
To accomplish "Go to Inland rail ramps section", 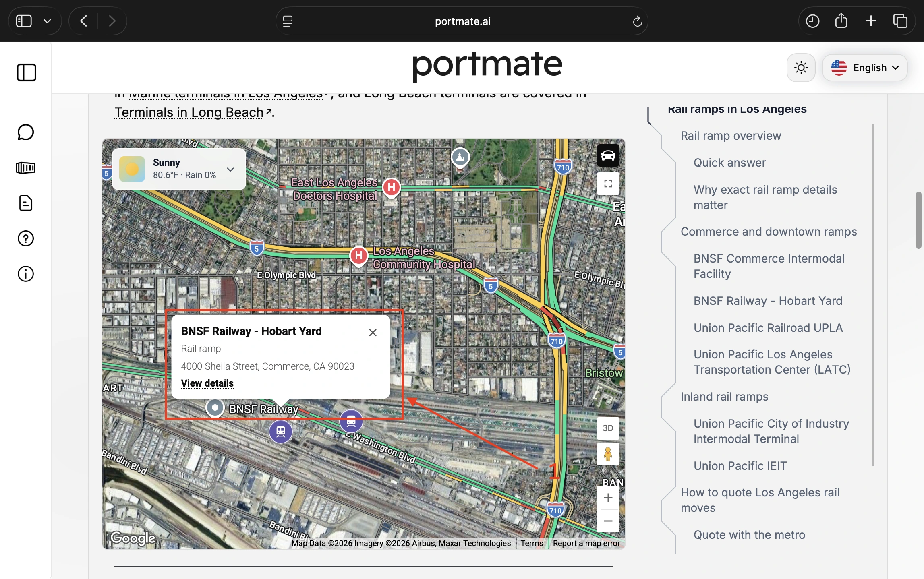I will point(724,397).
